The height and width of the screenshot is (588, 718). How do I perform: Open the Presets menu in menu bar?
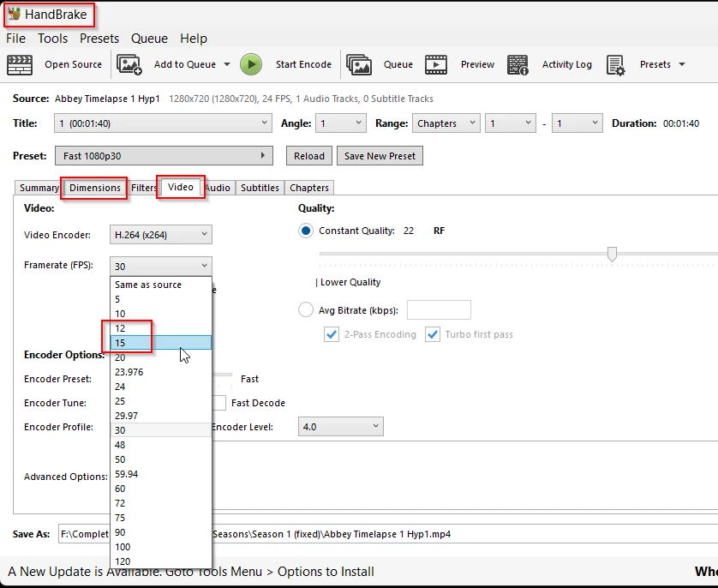[x=99, y=39]
